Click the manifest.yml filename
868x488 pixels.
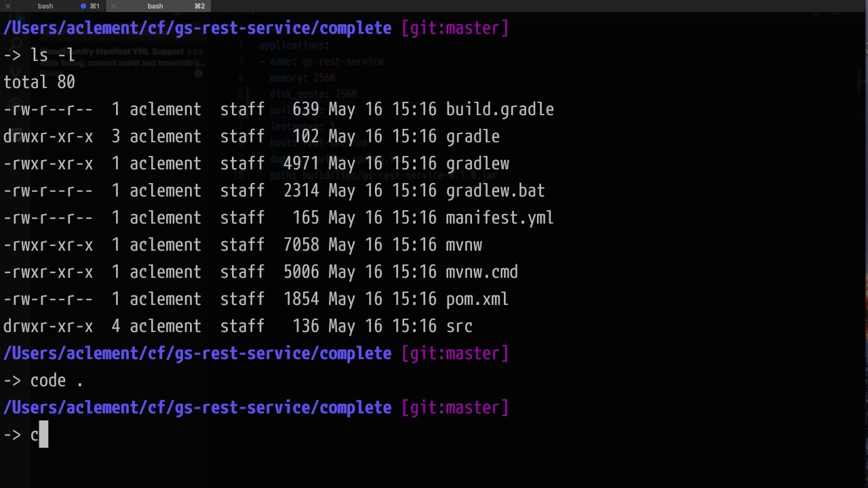click(500, 218)
